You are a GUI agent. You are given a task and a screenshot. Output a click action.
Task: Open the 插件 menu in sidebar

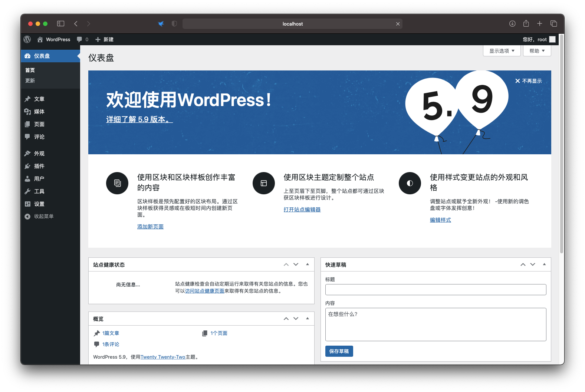coord(39,166)
